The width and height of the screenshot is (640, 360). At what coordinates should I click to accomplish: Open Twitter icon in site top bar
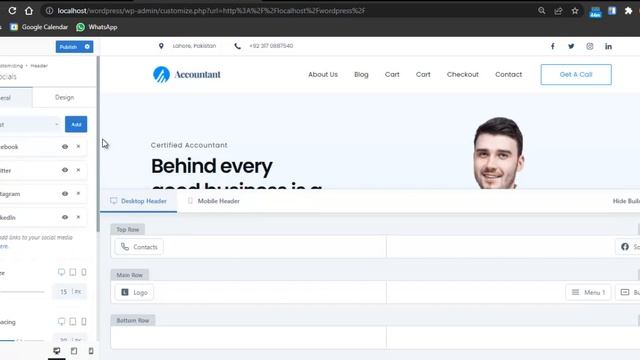point(571,46)
